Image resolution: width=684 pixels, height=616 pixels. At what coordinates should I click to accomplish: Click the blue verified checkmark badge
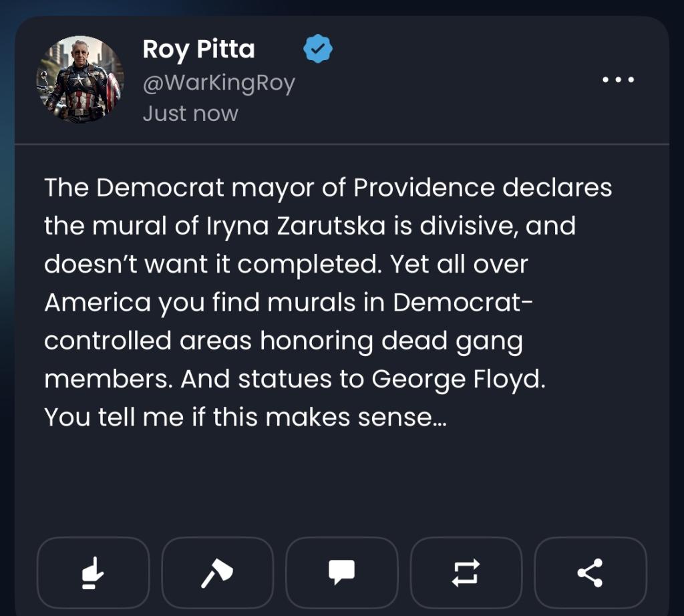pos(318,50)
